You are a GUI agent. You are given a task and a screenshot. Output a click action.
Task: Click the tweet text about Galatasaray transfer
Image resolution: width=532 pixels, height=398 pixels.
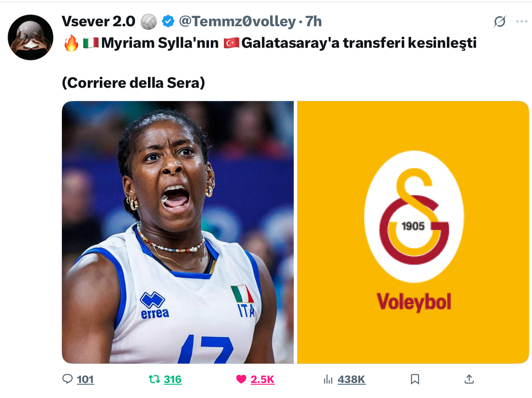pos(270,43)
